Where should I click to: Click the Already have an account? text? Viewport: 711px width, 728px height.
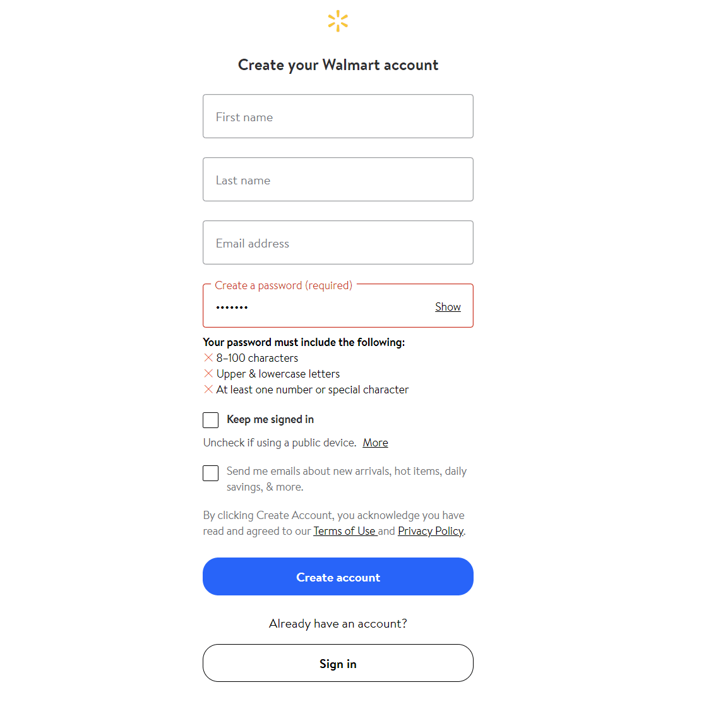[338, 624]
